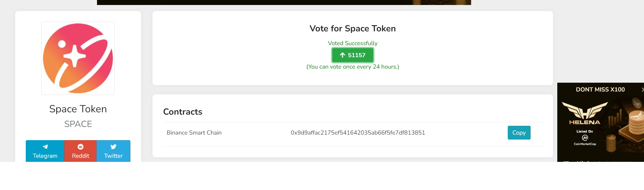The image size is (644, 190).
Task: Click the Binance Smart Chain label
Action: pos(194,133)
